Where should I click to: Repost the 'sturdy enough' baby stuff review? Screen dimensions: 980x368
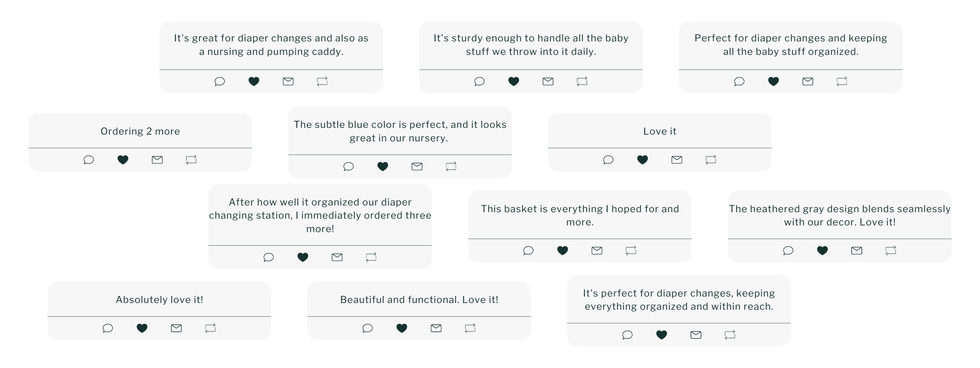[582, 81]
